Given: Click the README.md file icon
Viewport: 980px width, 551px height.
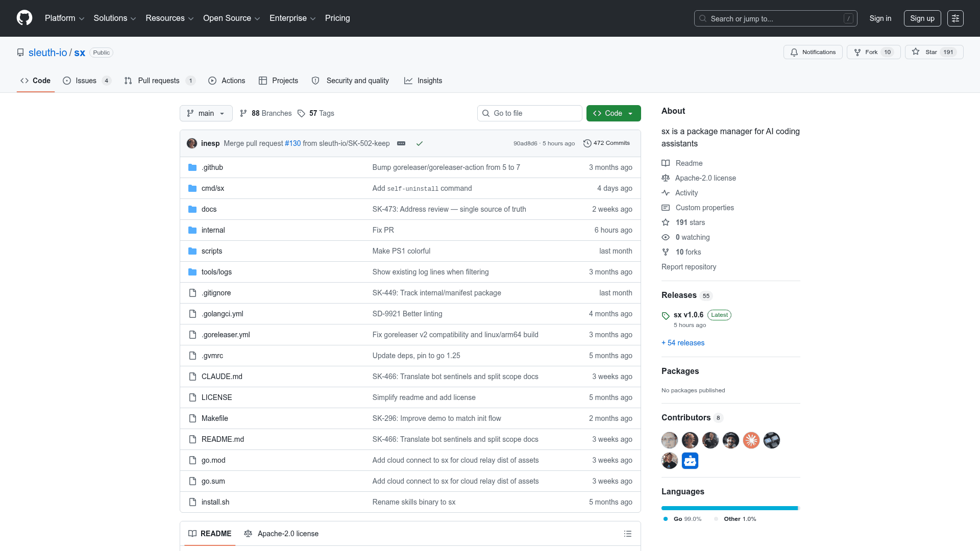Looking at the screenshot, I should [x=192, y=439].
